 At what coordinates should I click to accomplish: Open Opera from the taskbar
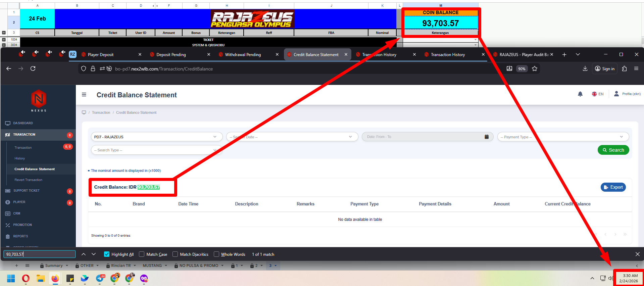pyautogui.click(x=26, y=278)
